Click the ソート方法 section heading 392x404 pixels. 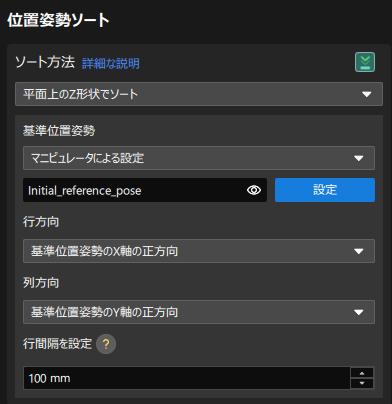[45, 62]
